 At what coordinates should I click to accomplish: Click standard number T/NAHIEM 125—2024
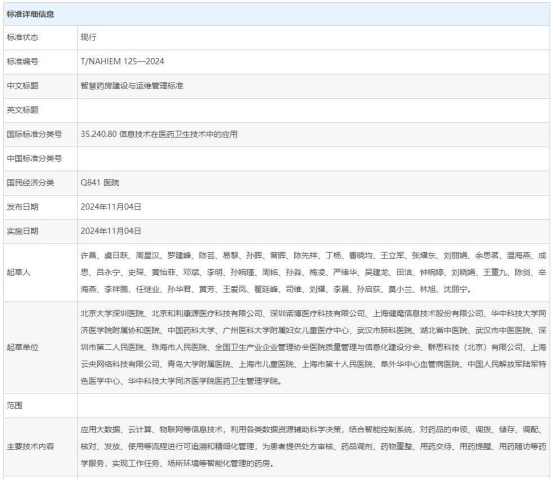point(122,61)
